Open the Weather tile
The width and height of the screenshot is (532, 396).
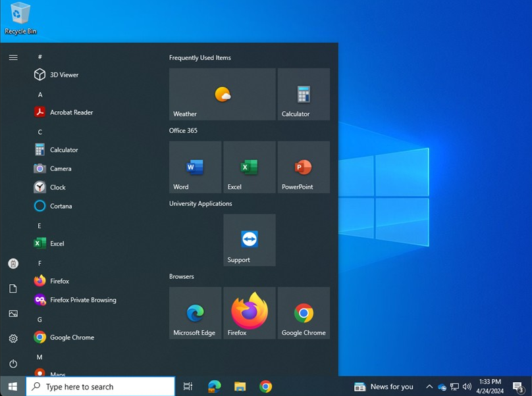point(223,94)
